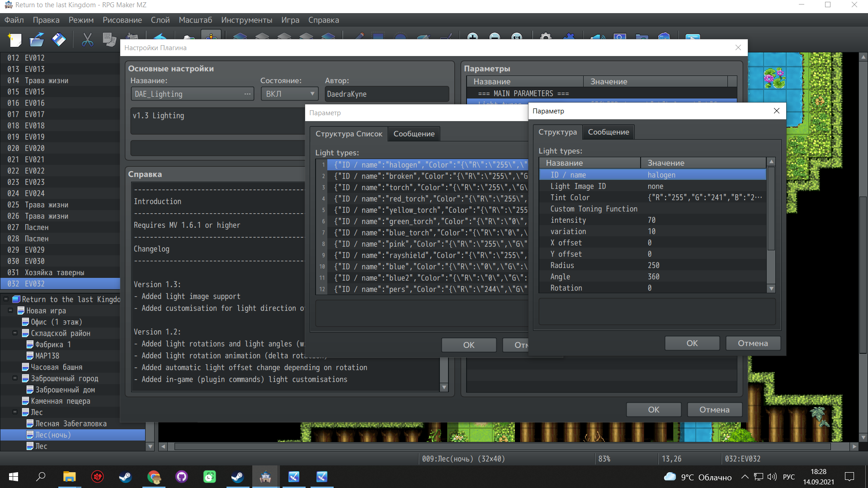Viewport: 868px width, 488px height.
Task: Click the Open Project folder icon
Action: (x=37, y=40)
